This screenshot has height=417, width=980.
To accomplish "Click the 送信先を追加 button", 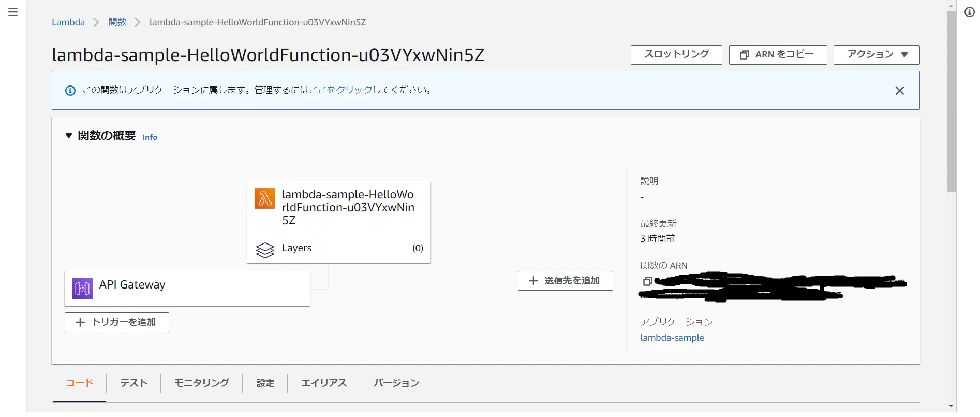I will (565, 281).
